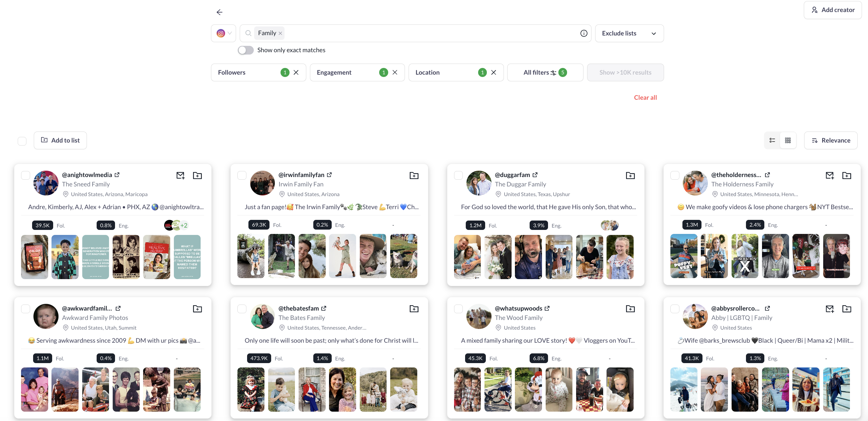Switch to grid view layout
Viewport: 868px width, 421px height.
(x=788, y=140)
